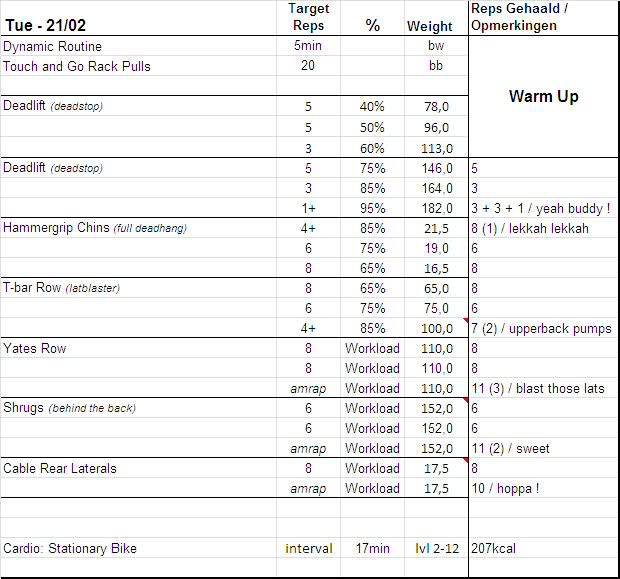The height and width of the screenshot is (579, 620).
Task: Click the 'Target Reps' column header
Action: pyautogui.click(x=308, y=17)
